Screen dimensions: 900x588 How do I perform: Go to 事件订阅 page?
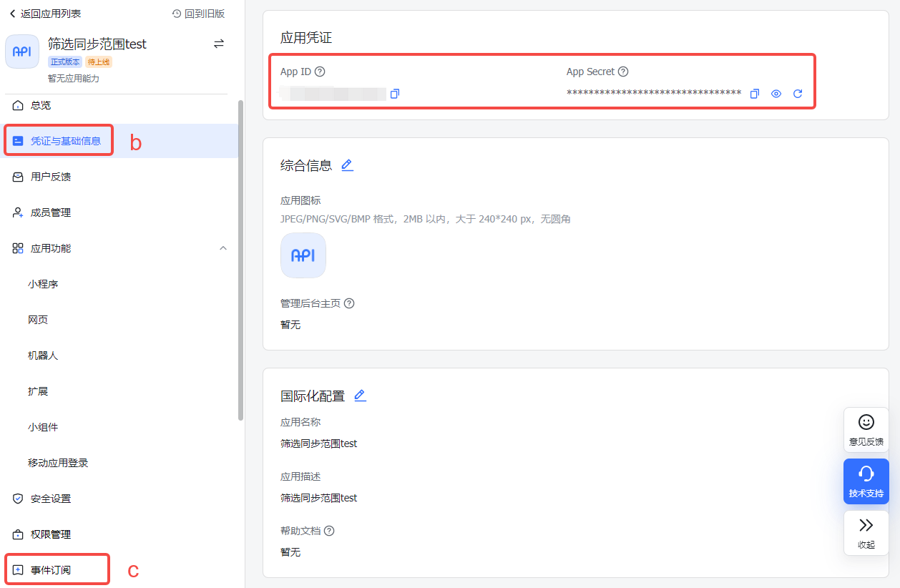51,570
